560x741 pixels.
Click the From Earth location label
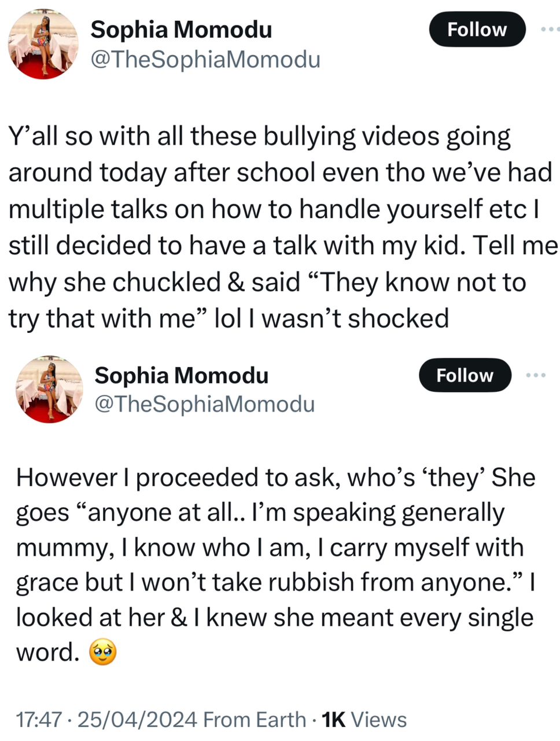click(255, 720)
